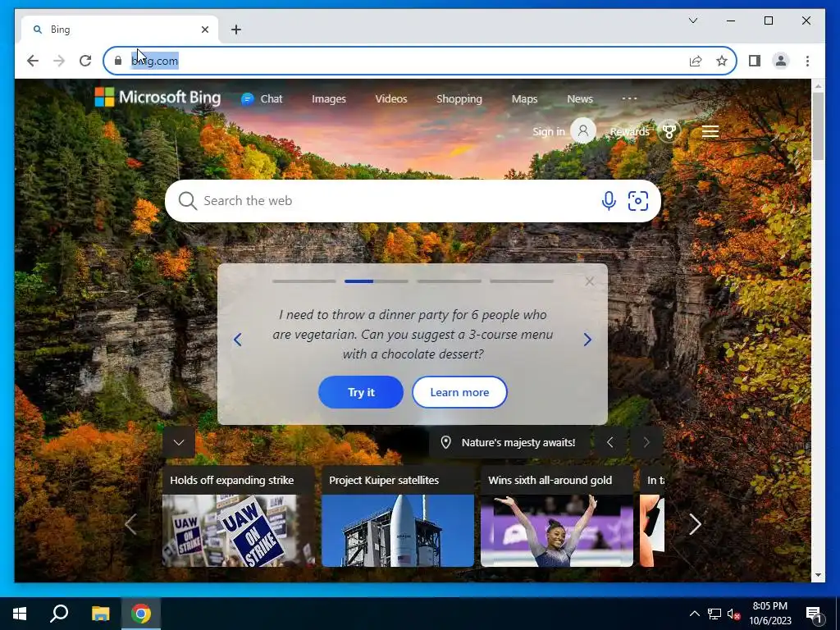Click the page vertical scrollbar thumb
The width and height of the screenshot is (840, 630).
pyautogui.click(x=818, y=126)
